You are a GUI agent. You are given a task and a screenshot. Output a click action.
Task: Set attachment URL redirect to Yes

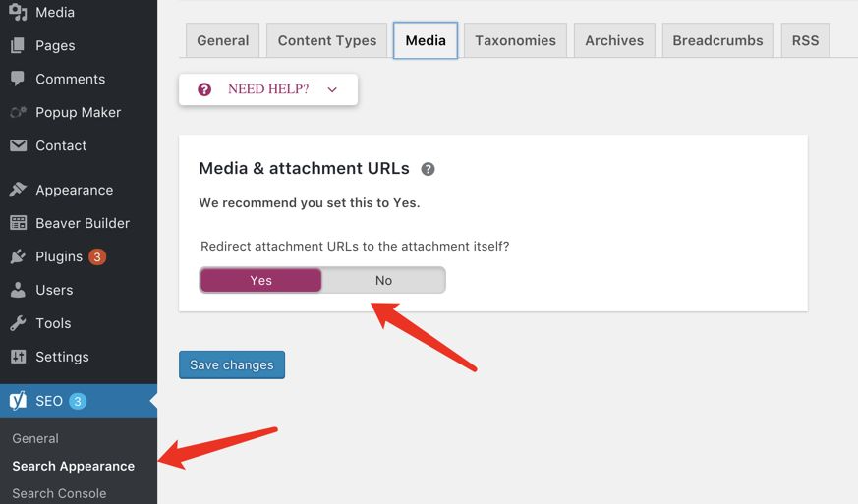(x=260, y=280)
